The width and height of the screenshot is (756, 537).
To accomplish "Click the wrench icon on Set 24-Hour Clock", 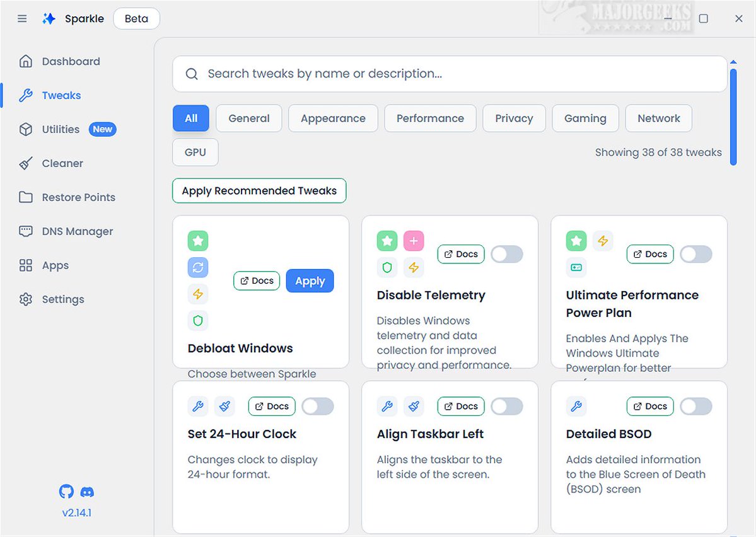I will 198,407.
